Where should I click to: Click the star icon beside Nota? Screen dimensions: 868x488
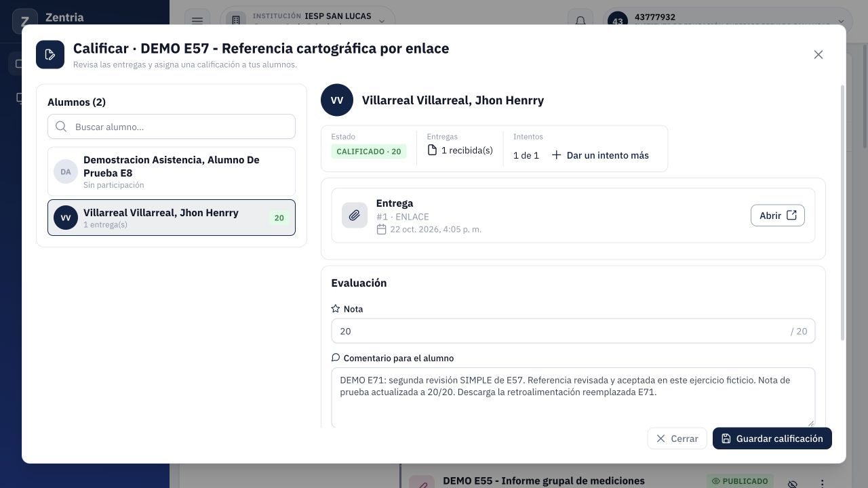[336, 308]
